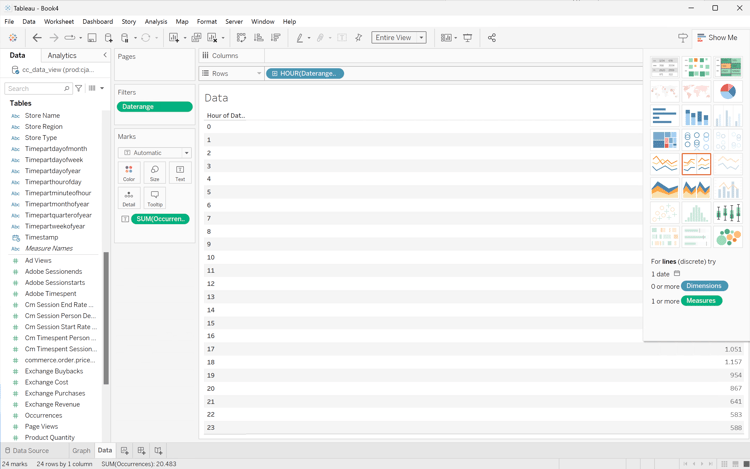Open dropdown arrow next to Show/Hide Cards
This screenshot has height=469, width=750.
[x=455, y=38]
